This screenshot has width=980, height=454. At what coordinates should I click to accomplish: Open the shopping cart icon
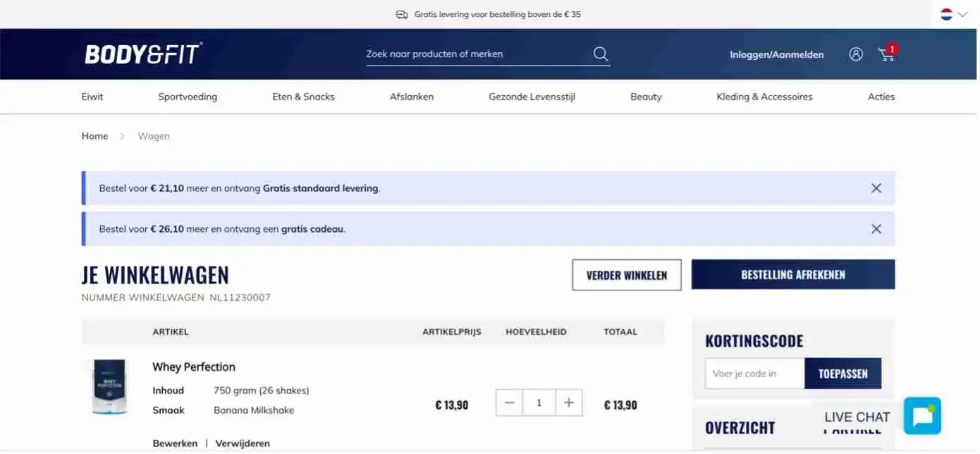click(886, 54)
